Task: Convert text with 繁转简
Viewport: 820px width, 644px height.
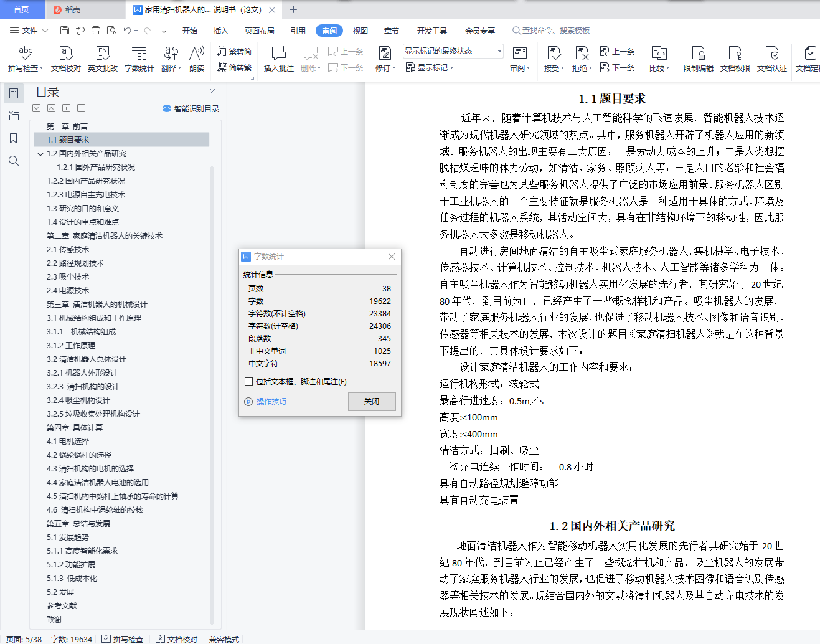Action: [x=234, y=52]
